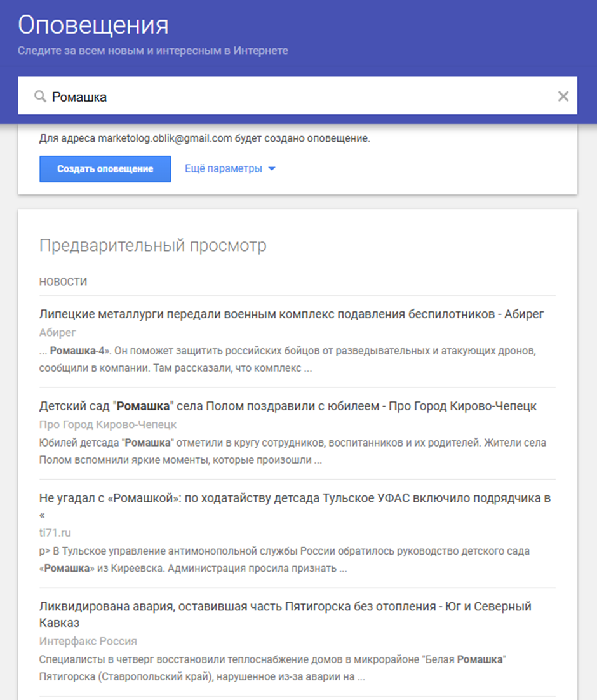Click the НОВОСТИ section label
The width and height of the screenshot is (597, 700).
[x=63, y=281]
